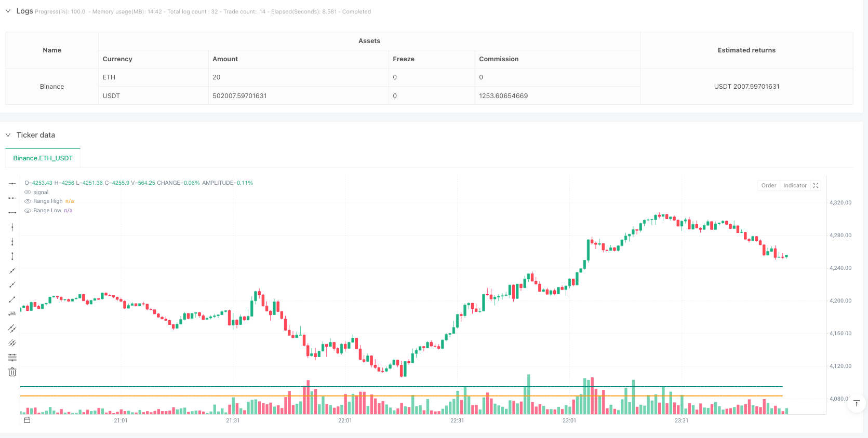Viewport: 868px width, 438px height.
Task: Collapse the Logs section
Action: tap(8, 11)
